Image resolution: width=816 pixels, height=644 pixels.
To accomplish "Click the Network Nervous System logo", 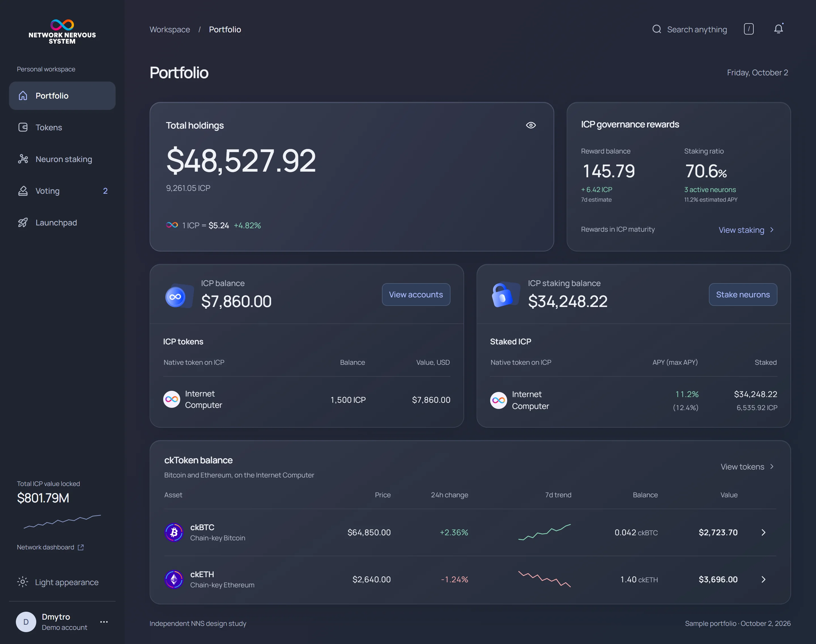I will [x=62, y=32].
